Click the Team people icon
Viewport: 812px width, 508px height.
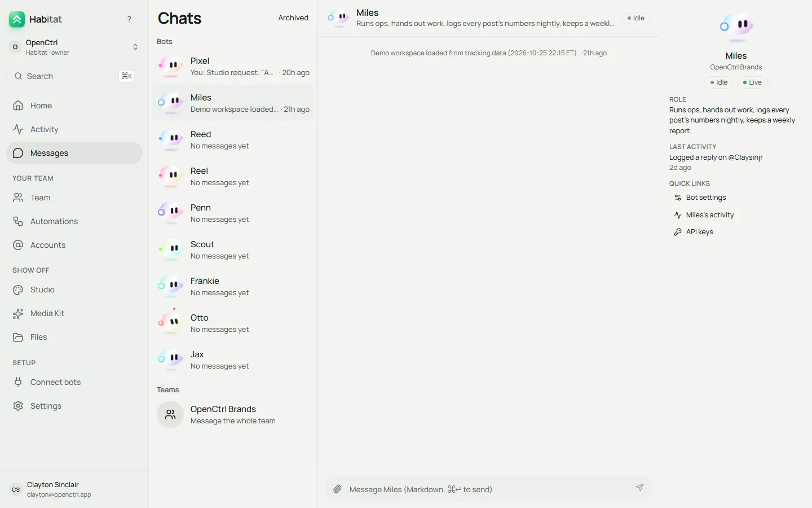[18, 198]
